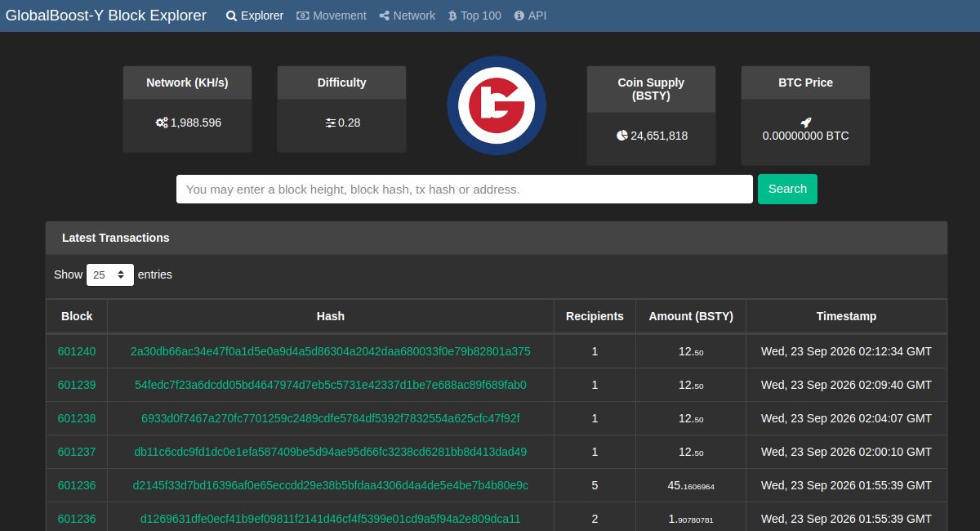Click the rocket icon in BTC Price
Viewport: 980px width, 531px height.
pyautogui.click(x=806, y=123)
